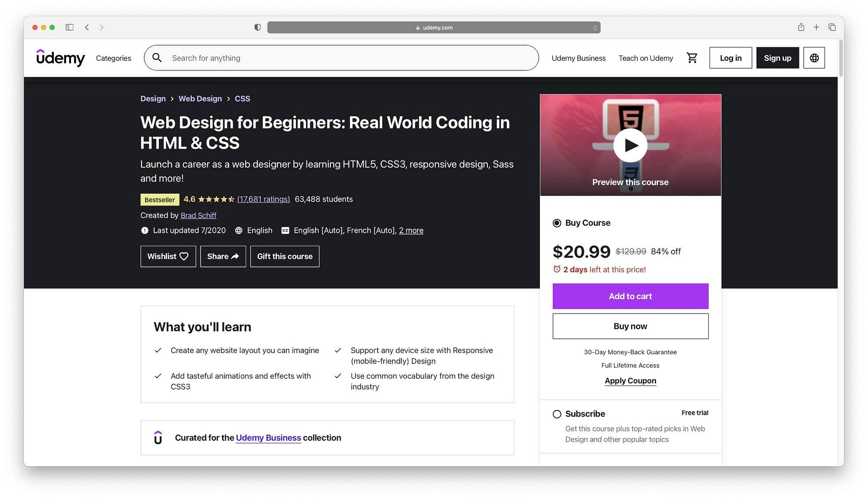Click Safari sidebar toggle icon

coord(69,27)
